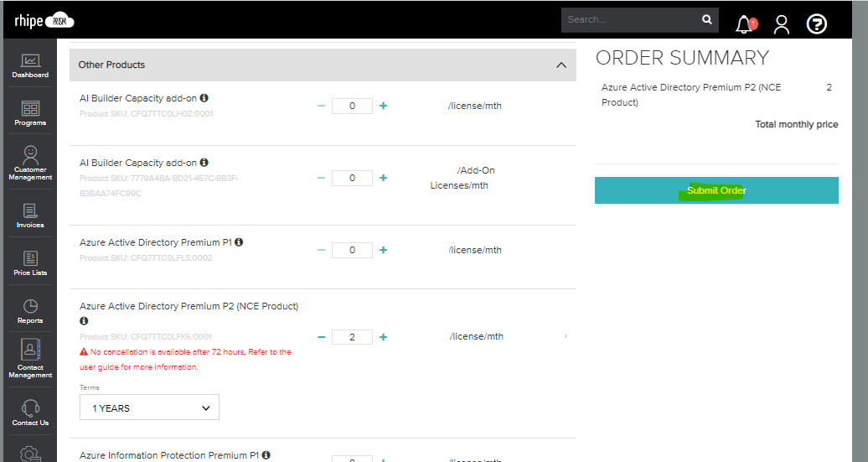The height and width of the screenshot is (462, 868).
Task: Click the rhipe PRISM logo
Action: point(44,21)
